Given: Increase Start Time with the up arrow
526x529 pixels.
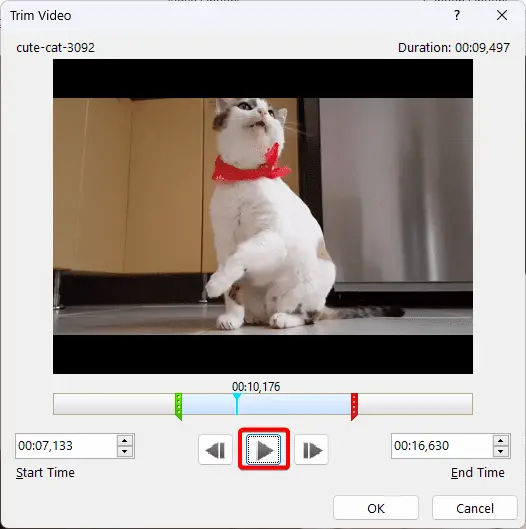Looking at the screenshot, I should tap(125, 440).
